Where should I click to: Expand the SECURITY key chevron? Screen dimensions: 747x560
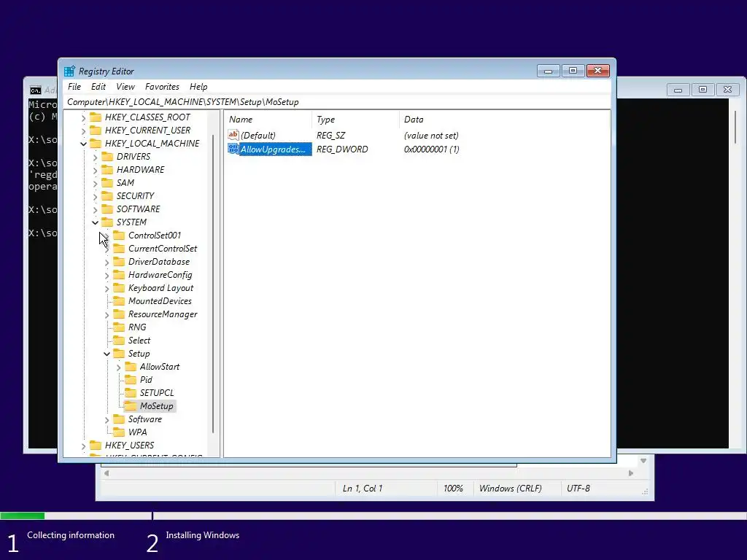tap(95, 196)
